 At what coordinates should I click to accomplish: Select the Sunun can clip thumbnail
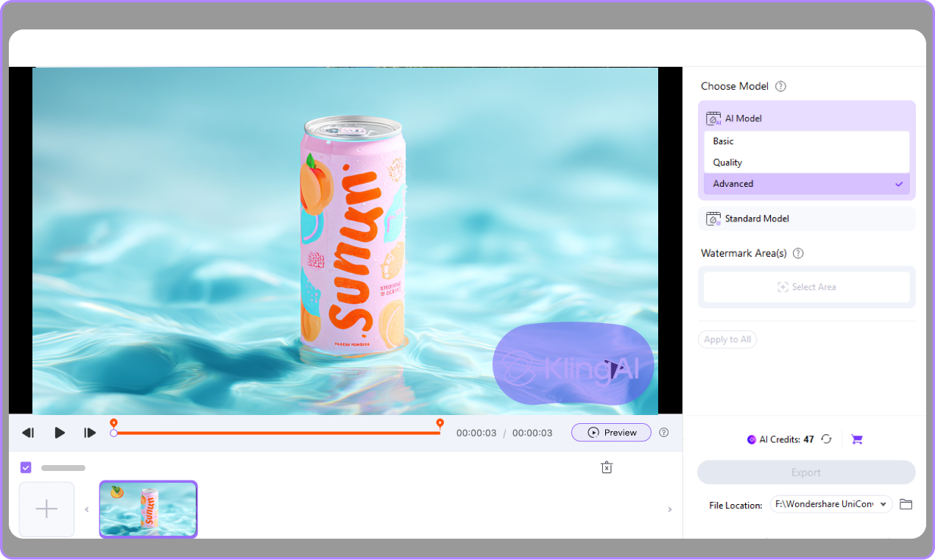pos(148,508)
